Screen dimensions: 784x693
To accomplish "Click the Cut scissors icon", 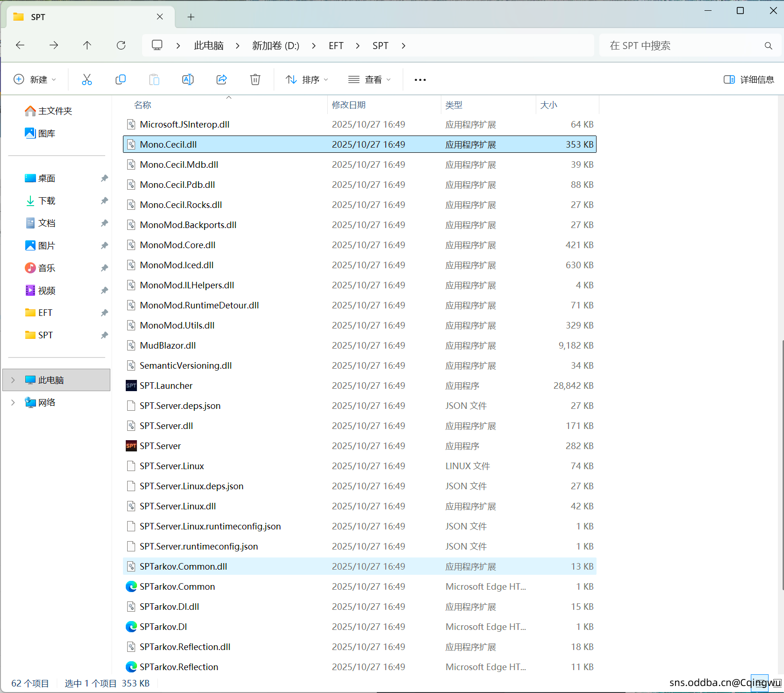I will coord(87,79).
